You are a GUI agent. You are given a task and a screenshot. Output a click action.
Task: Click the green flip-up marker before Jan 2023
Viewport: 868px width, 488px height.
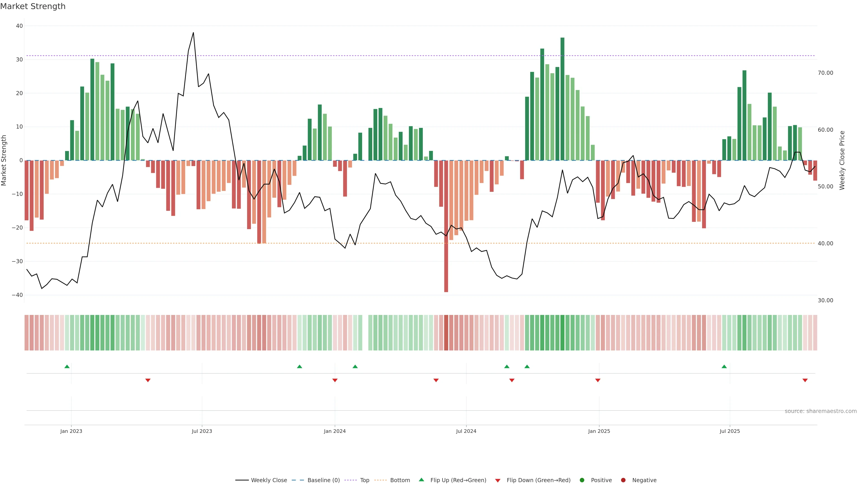click(67, 366)
